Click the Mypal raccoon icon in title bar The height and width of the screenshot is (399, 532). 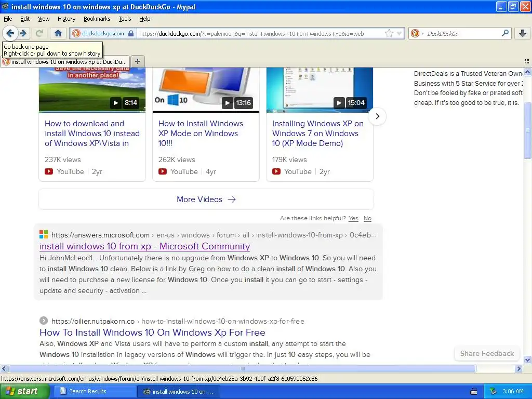tap(5, 6)
